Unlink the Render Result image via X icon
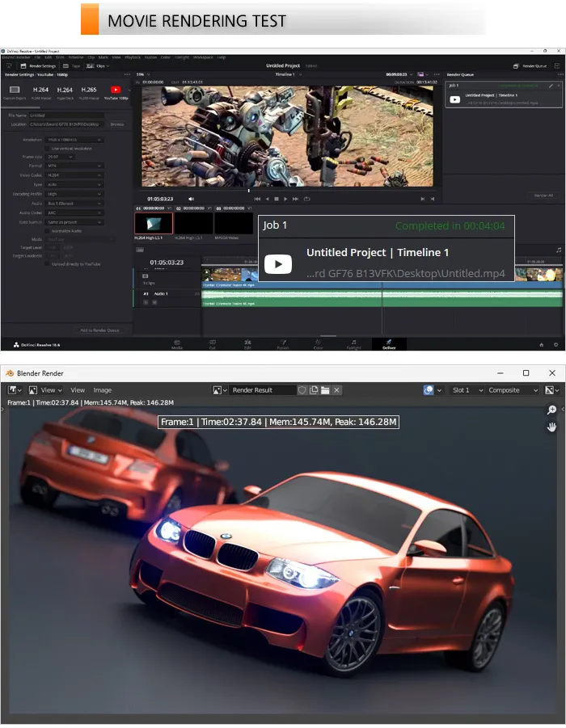Screen dimensions: 566x728 click(x=337, y=390)
